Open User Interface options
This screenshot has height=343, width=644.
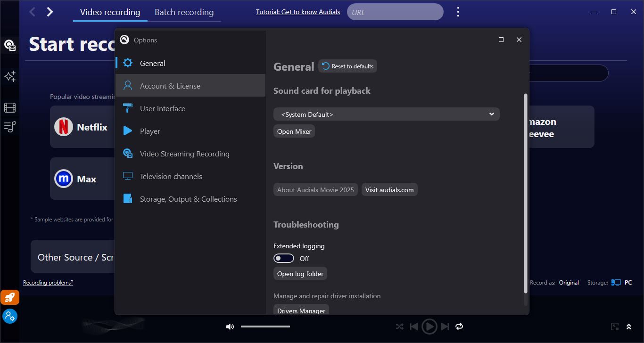tap(190, 108)
